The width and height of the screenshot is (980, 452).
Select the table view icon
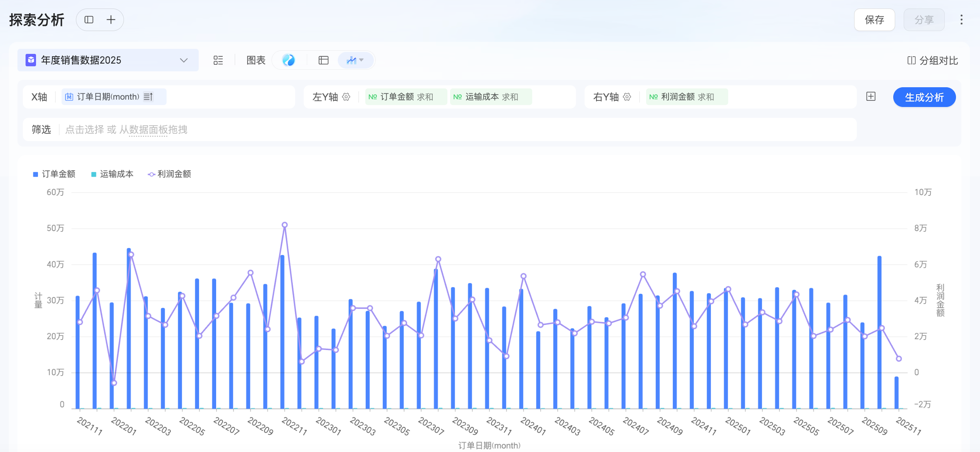[x=323, y=60]
